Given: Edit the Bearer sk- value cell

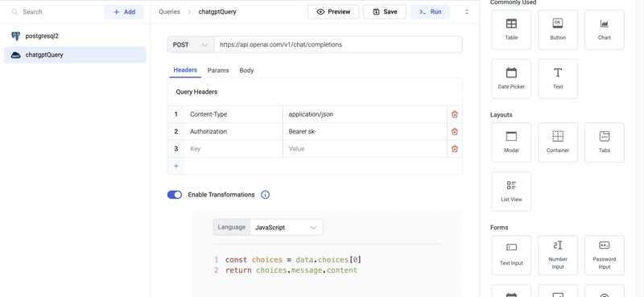Looking at the screenshot, I should [365, 132].
